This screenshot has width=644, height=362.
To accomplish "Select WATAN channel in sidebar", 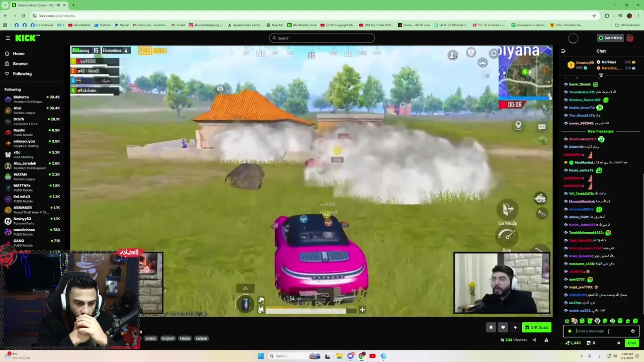I will pos(33,176).
